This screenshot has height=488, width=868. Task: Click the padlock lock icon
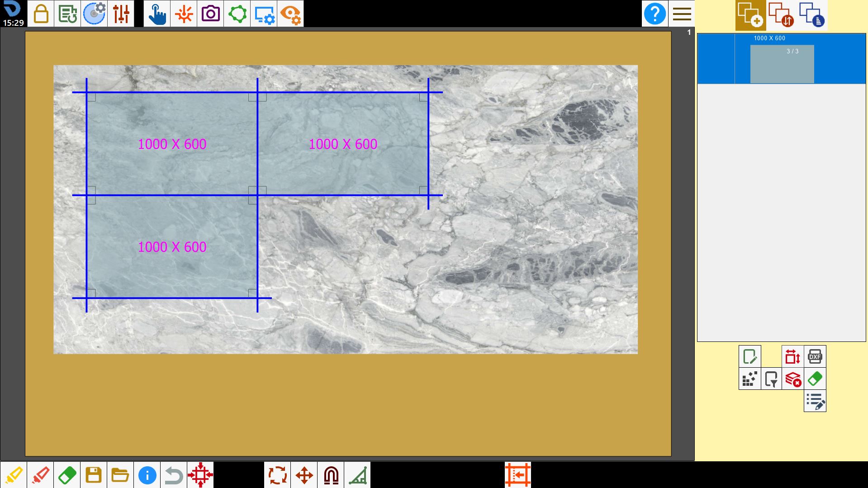(41, 14)
